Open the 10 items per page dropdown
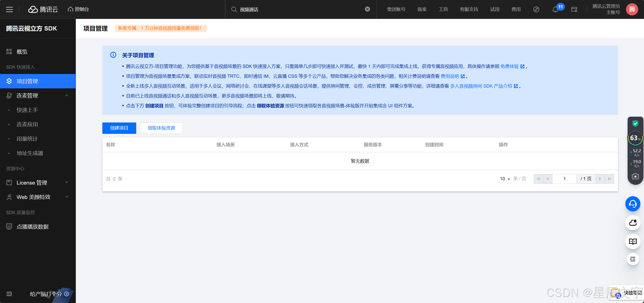 (x=505, y=179)
